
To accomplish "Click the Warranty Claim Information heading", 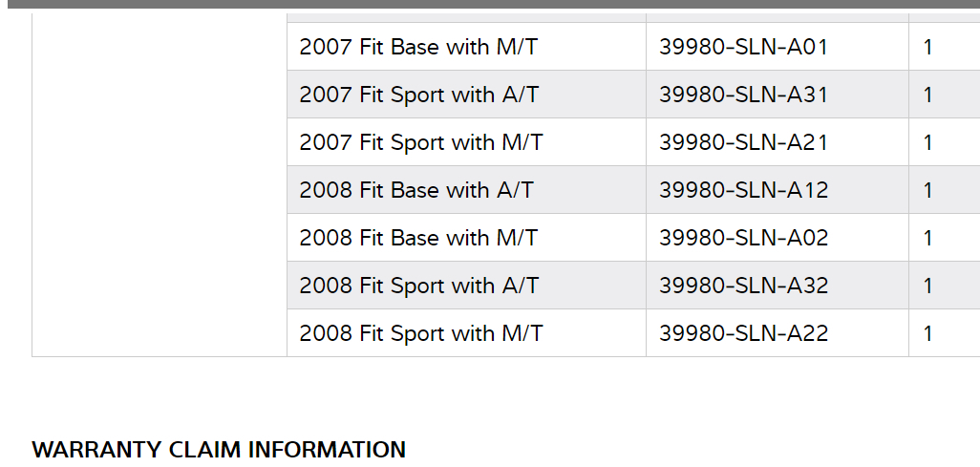I will (219, 449).
